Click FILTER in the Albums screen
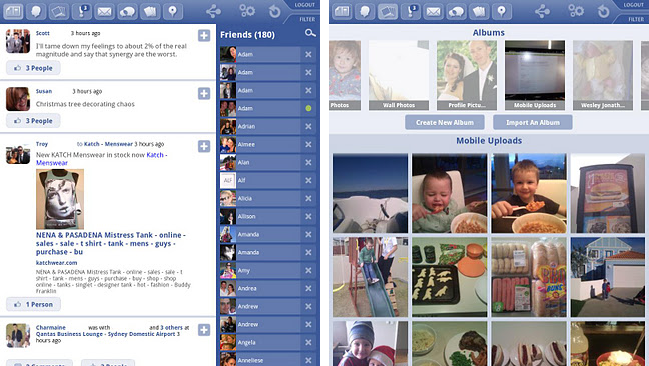Screen dimensions: 649x366 pos(636,19)
